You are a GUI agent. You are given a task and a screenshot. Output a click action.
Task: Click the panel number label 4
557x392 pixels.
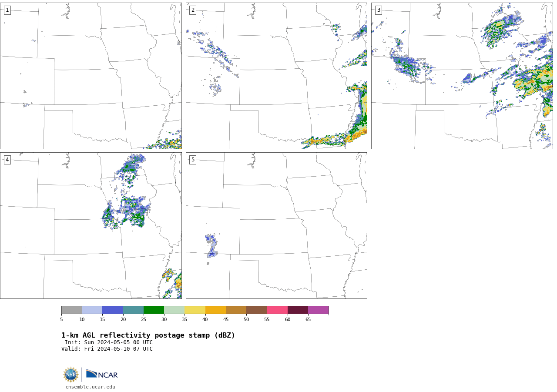click(x=7, y=160)
